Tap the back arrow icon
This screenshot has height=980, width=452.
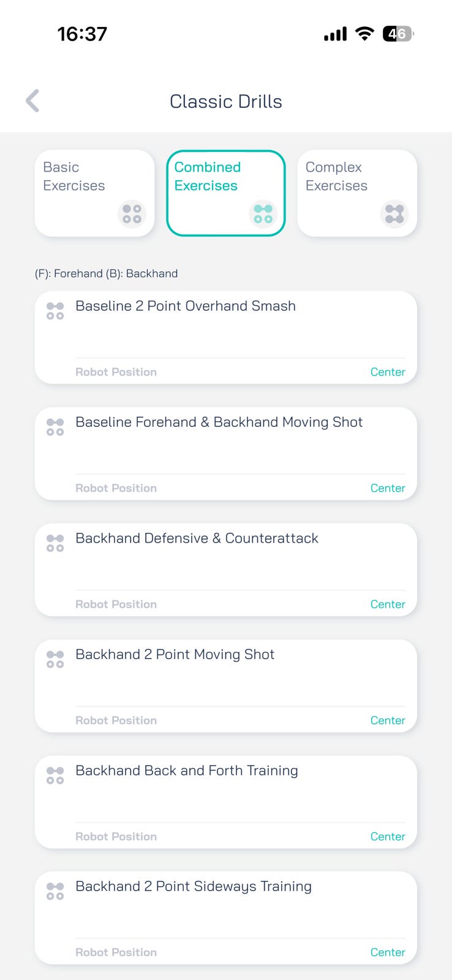coord(33,101)
